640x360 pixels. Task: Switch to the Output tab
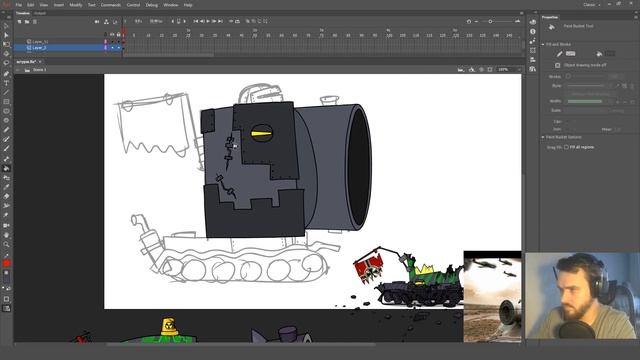click(40, 13)
